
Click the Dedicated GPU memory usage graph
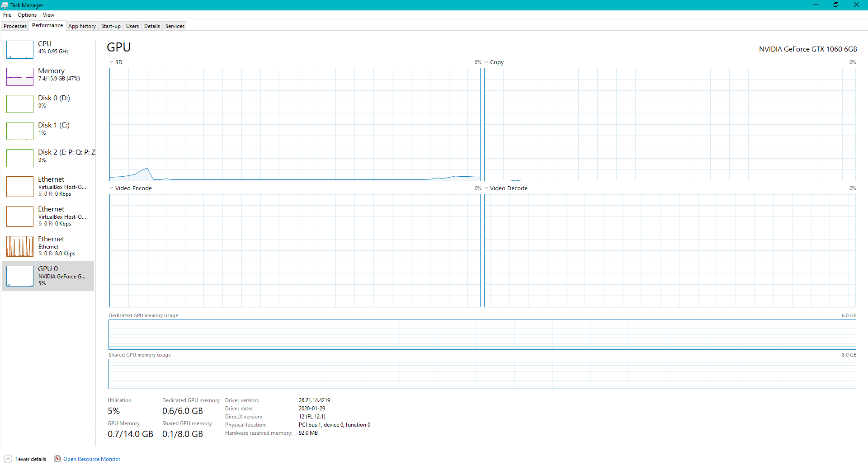482,334
